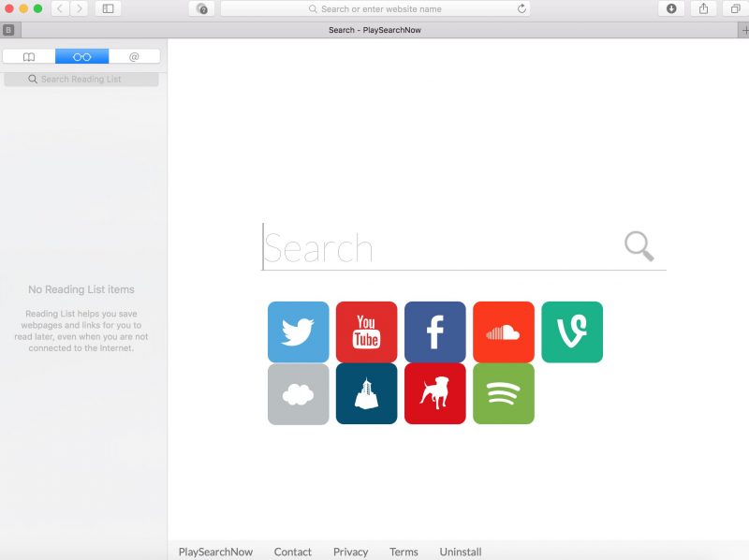749x560 pixels.
Task: Click the extension icon left of address bar
Action: pyautogui.click(x=201, y=8)
